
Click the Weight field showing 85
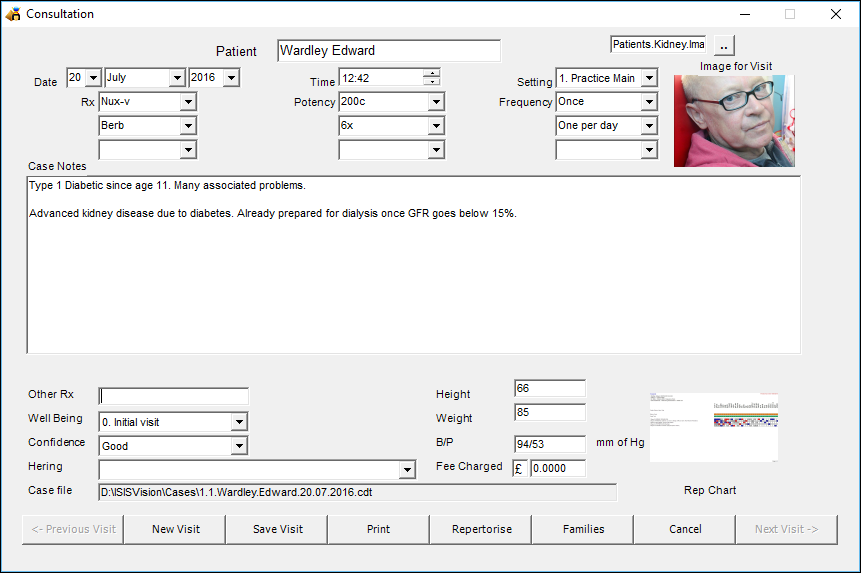coord(550,412)
